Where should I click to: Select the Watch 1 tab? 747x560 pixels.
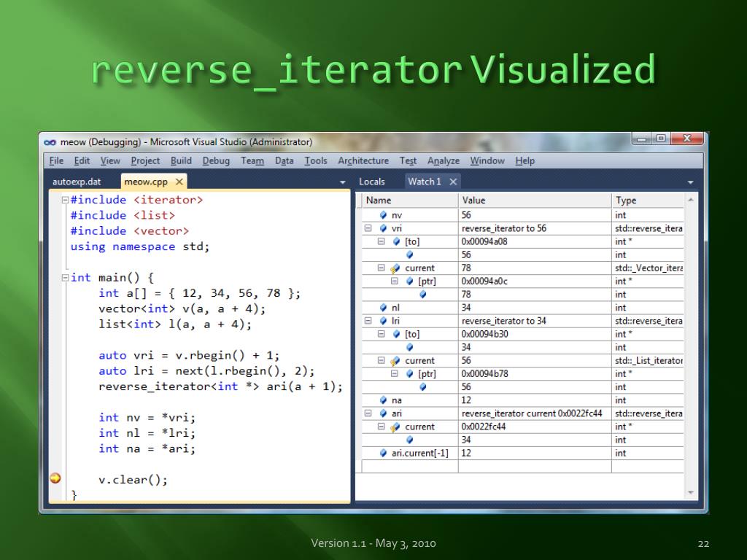tap(425, 182)
